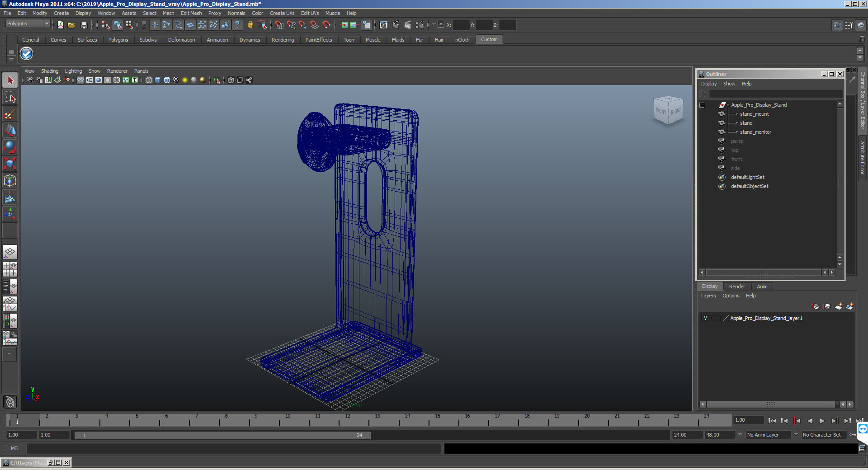Step to next key
Screen dimensions: 868x470
(x=835, y=421)
